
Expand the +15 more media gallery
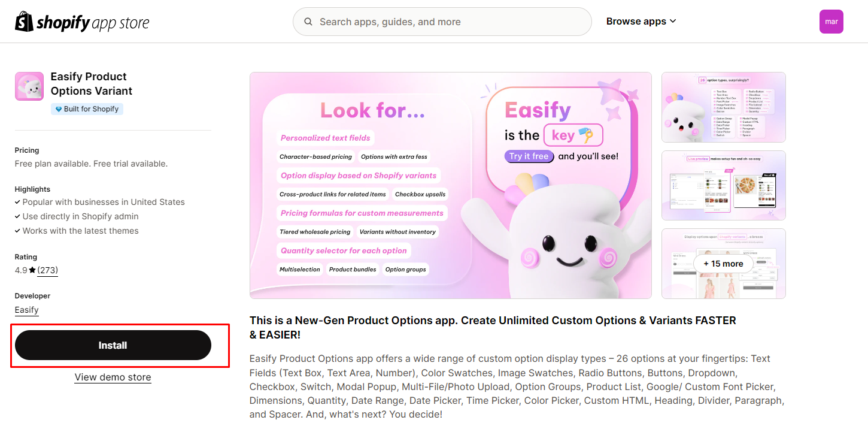(x=723, y=264)
